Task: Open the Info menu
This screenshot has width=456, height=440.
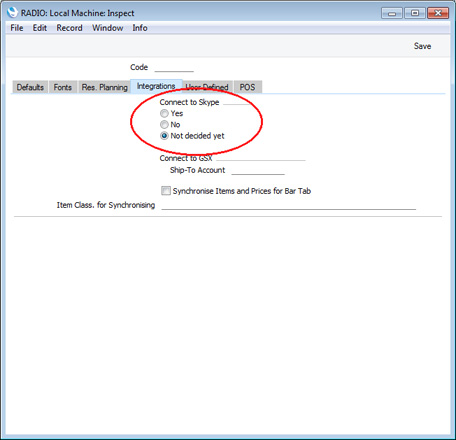Action: click(x=140, y=28)
